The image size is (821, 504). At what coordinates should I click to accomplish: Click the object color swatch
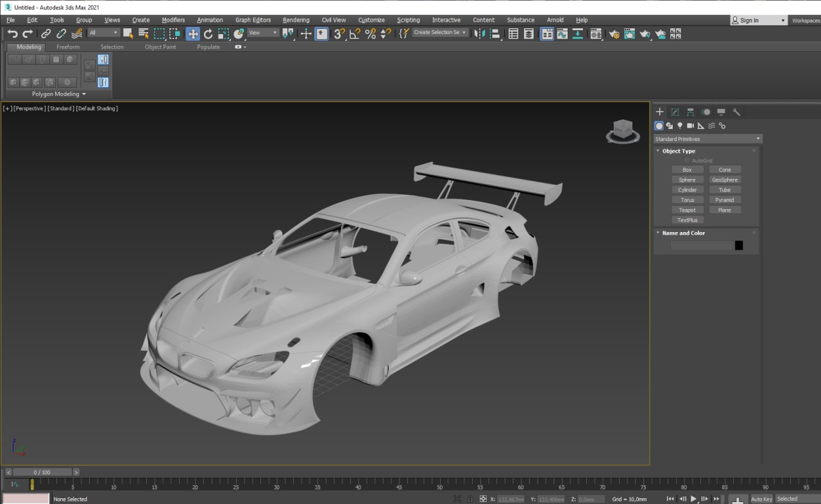[739, 245]
